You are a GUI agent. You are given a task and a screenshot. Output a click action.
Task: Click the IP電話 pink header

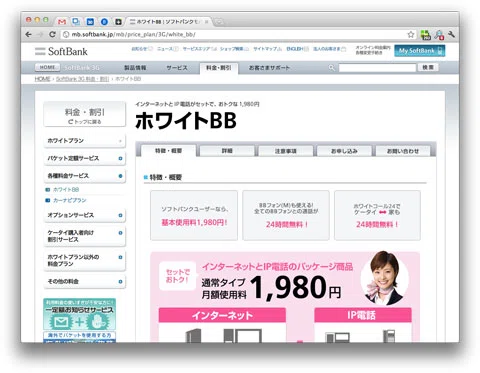tap(363, 315)
